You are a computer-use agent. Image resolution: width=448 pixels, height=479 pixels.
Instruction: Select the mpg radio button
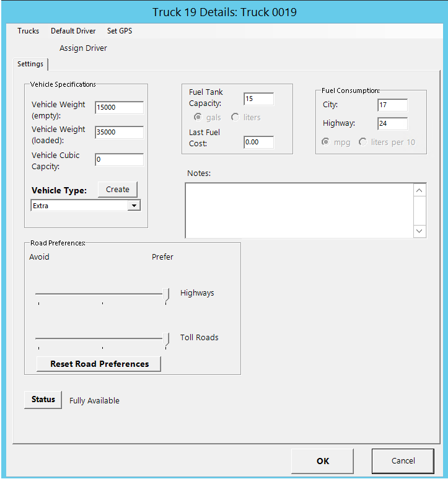tap(326, 143)
